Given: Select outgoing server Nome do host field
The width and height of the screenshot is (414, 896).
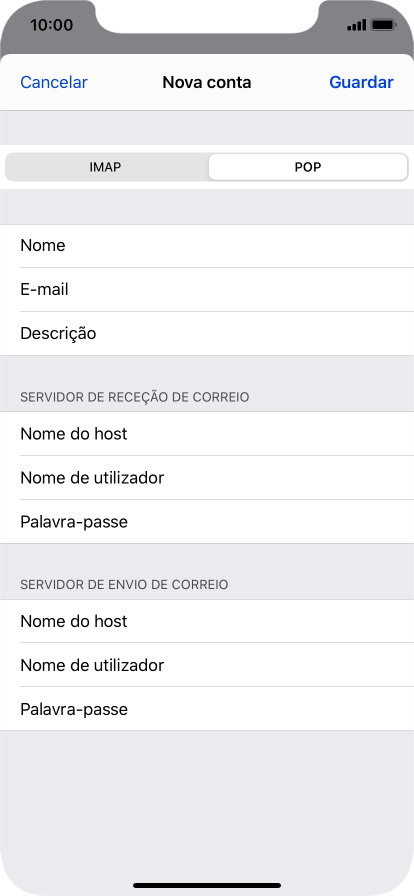Looking at the screenshot, I should (207, 621).
